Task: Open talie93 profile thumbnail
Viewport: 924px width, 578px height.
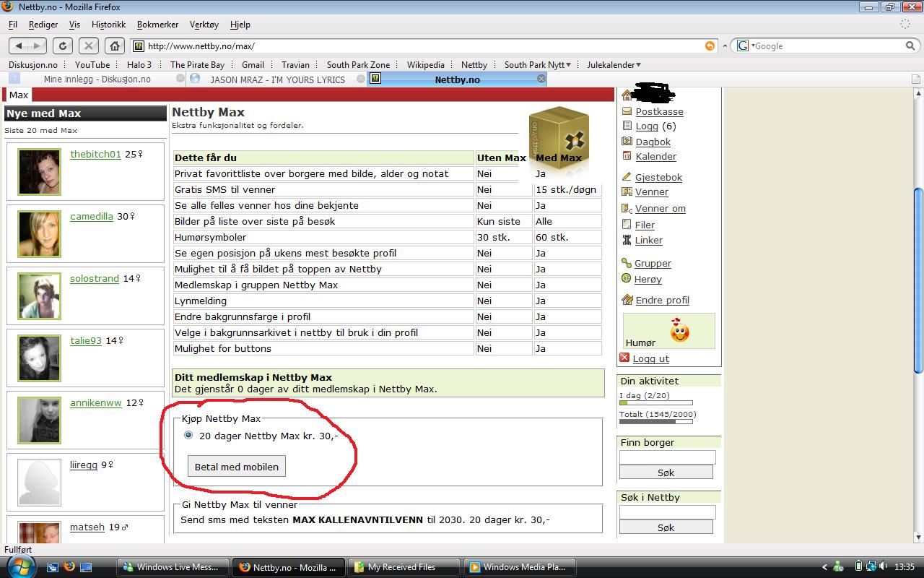Action: [x=39, y=358]
